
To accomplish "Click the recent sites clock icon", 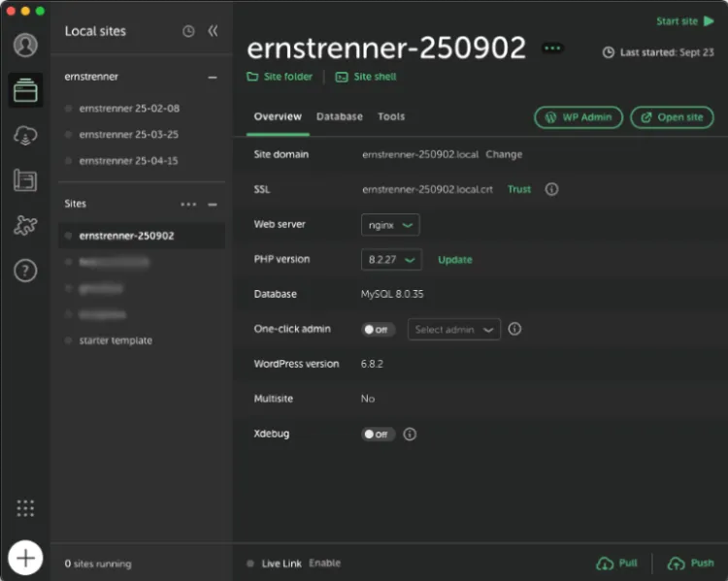I will 188,31.
